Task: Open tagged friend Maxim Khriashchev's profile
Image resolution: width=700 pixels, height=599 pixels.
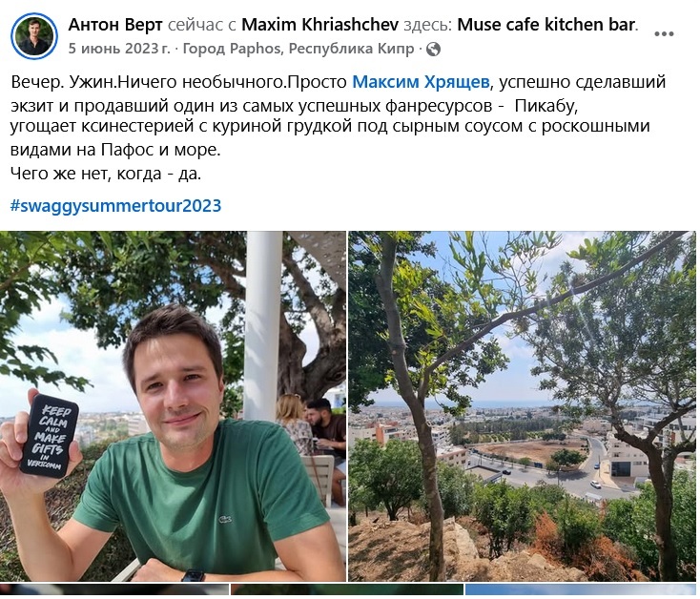Action: pos(319,25)
